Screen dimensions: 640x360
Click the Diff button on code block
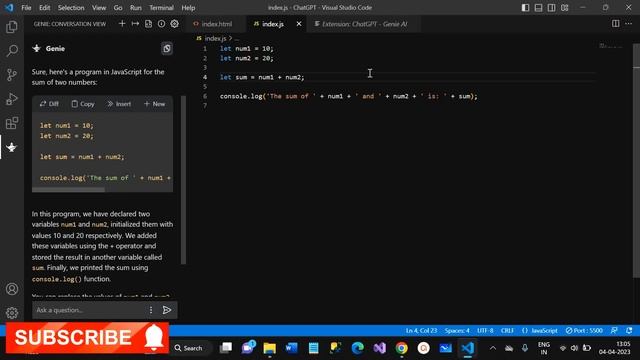tap(49, 104)
